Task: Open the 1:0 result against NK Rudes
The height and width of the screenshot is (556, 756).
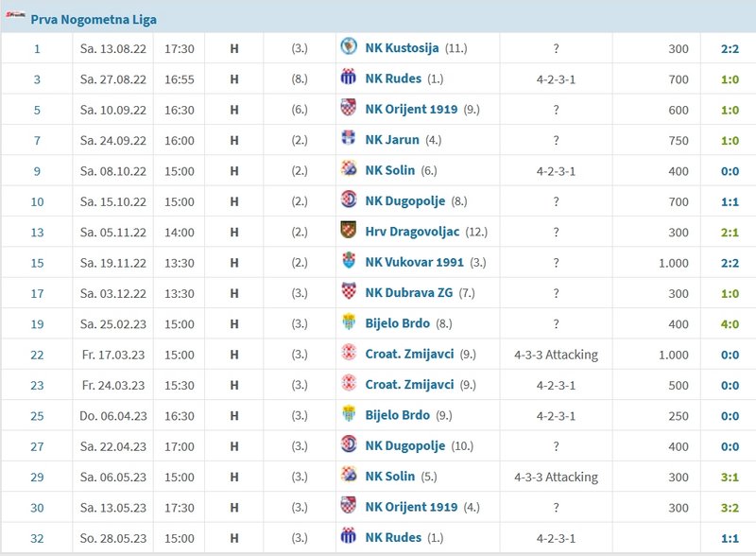Action: pyautogui.click(x=730, y=79)
